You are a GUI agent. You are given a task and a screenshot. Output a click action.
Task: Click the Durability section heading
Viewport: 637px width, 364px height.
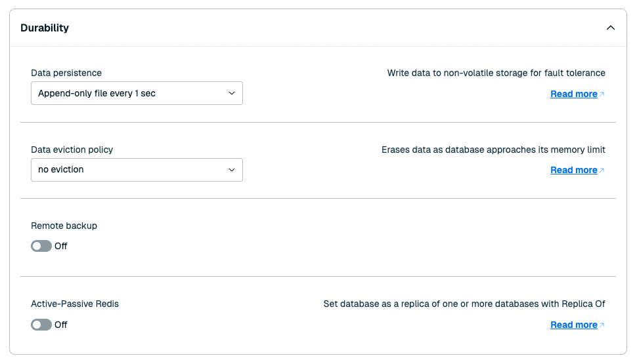pyautogui.click(x=45, y=28)
